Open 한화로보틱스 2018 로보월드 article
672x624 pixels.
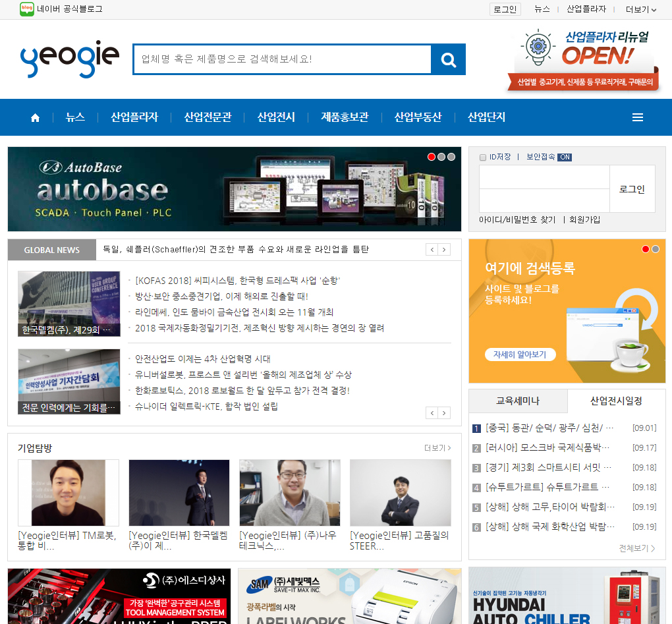[x=242, y=391]
